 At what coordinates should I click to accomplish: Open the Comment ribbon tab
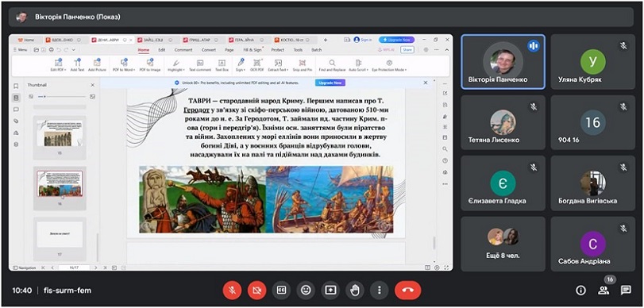(183, 50)
